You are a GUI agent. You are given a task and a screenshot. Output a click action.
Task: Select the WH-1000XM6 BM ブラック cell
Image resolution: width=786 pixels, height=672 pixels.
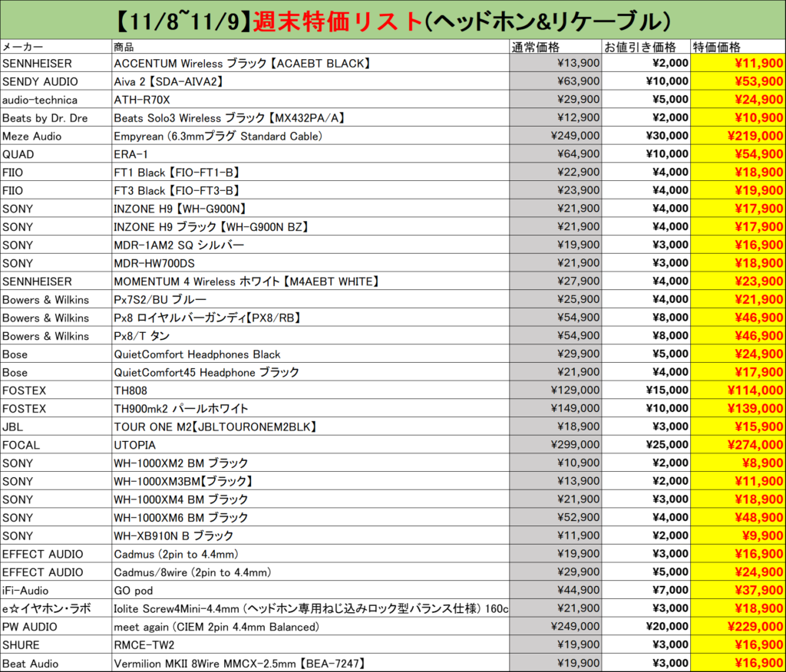181,518
